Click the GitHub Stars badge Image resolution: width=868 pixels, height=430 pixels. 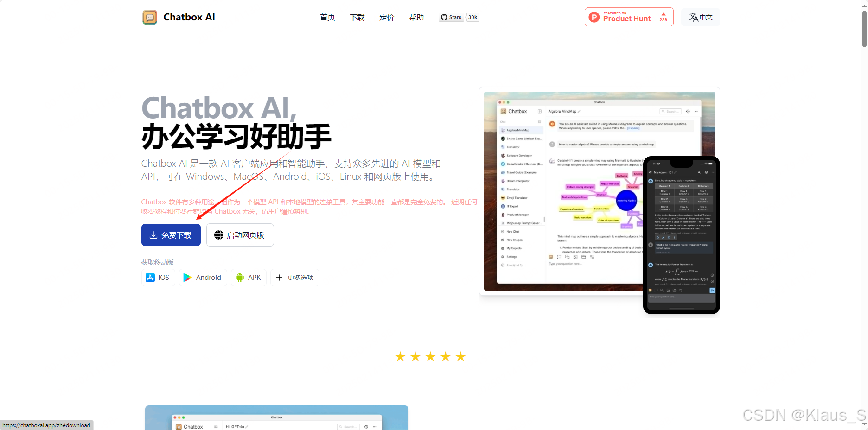point(451,17)
